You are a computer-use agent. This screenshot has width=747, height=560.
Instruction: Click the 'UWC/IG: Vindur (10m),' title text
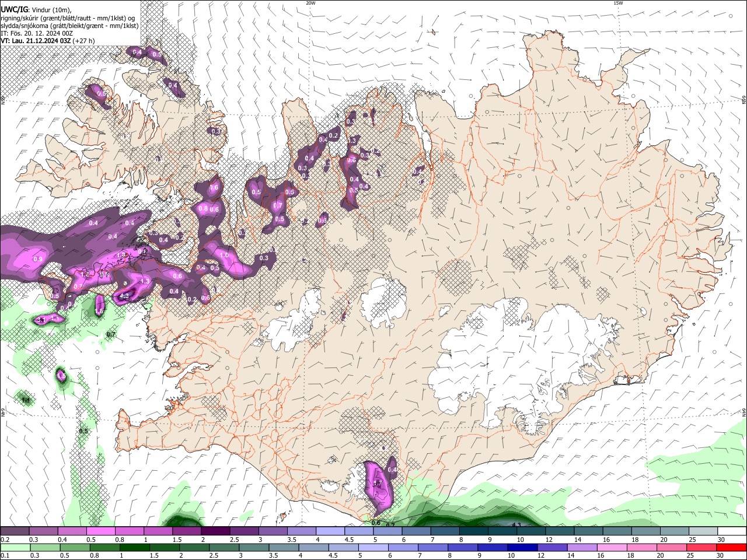(36, 9)
